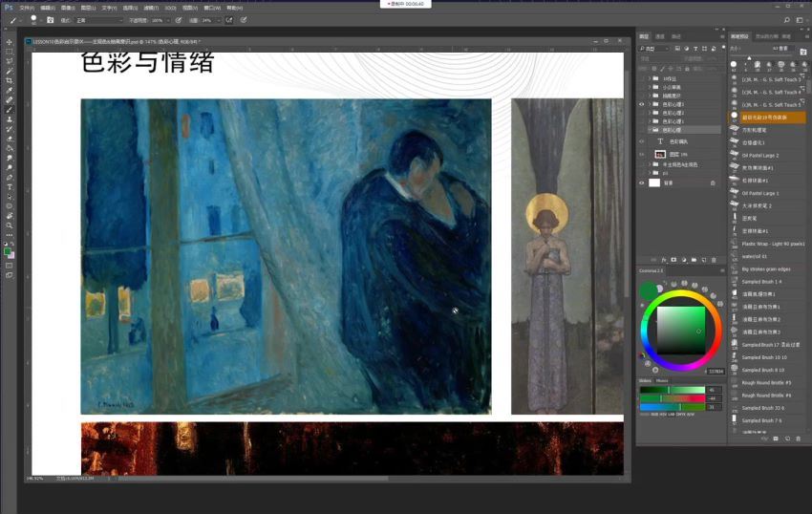Expand the 色彩心理3 layer group
812x514 pixels.
coord(650,104)
